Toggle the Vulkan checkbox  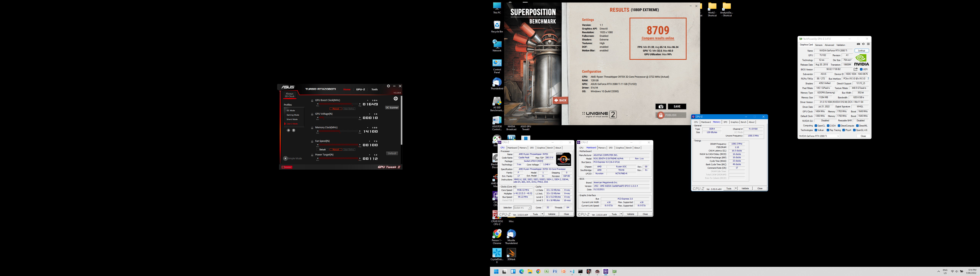coord(816,130)
